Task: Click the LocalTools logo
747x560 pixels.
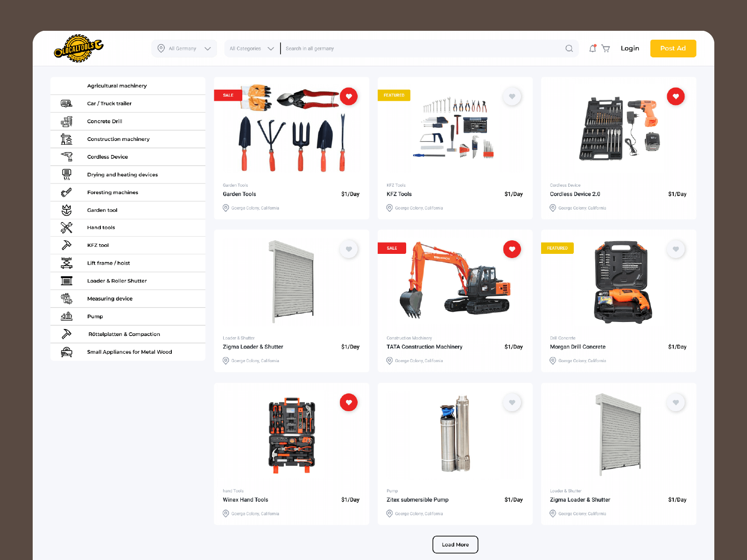Action: click(x=78, y=48)
